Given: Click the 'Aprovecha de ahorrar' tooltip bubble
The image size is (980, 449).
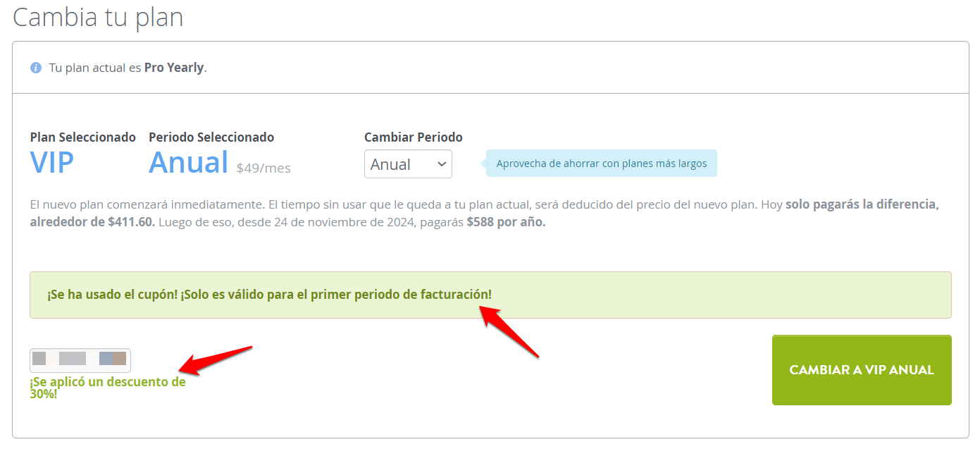Looking at the screenshot, I should click(x=601, y=164).
